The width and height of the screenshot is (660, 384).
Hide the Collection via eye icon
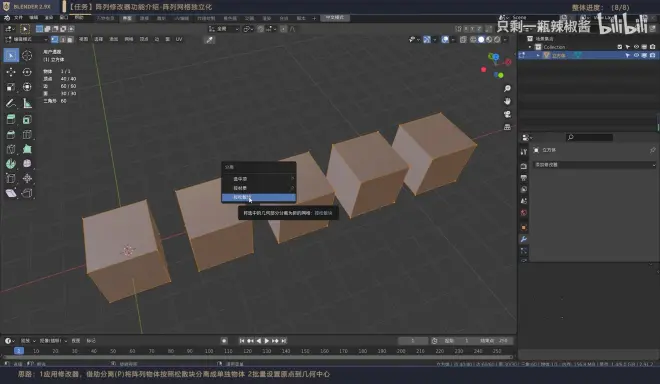[x=636, y=47]
